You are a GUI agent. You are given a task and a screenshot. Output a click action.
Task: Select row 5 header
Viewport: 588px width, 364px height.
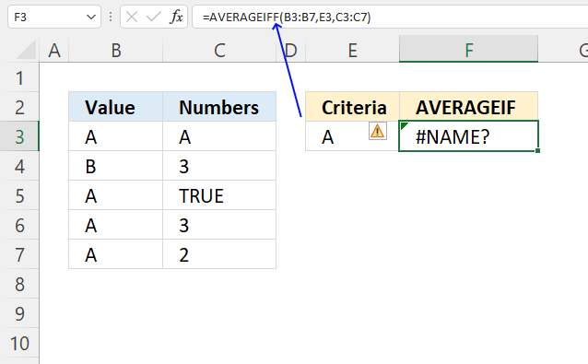[x=19, y=195]
